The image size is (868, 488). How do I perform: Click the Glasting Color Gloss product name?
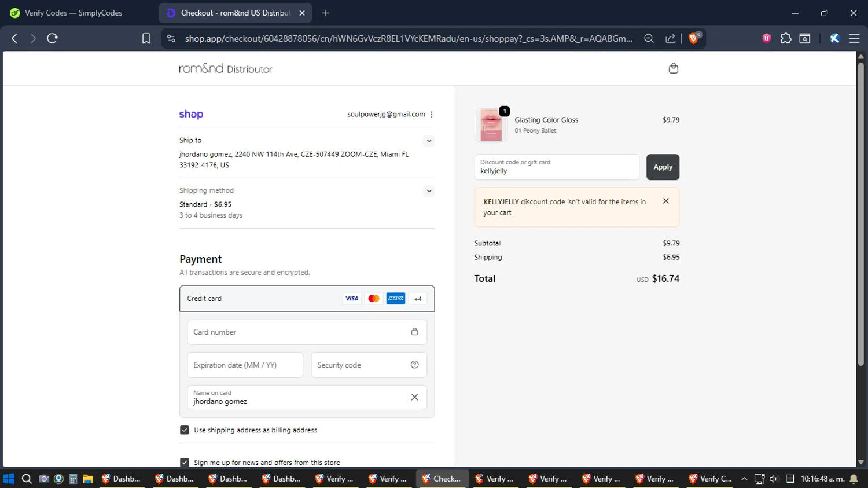pos(546,120)
